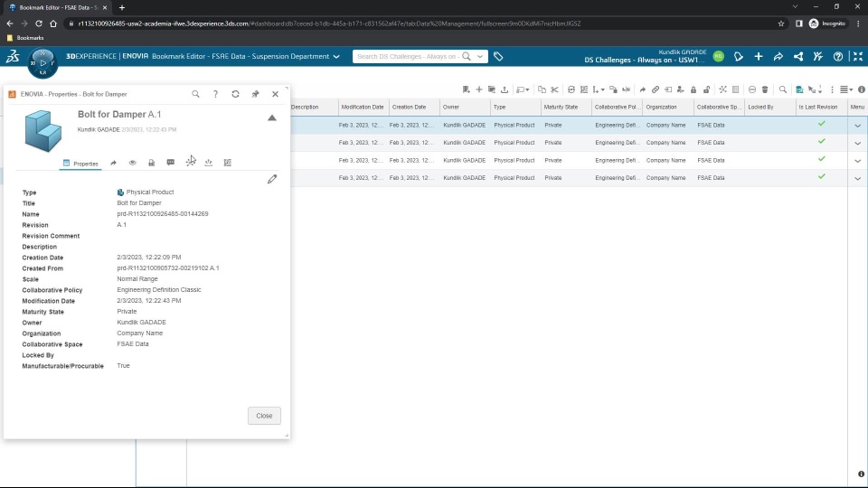The height and width of the screenshot is (488, 868).
Task: Click the Copy icon in the table toolbar
Action: tap(542, 89)
